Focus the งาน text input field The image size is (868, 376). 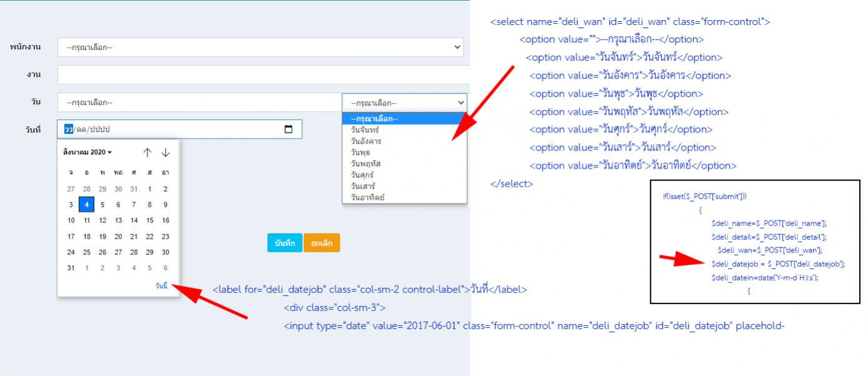(x=264, y=75)
